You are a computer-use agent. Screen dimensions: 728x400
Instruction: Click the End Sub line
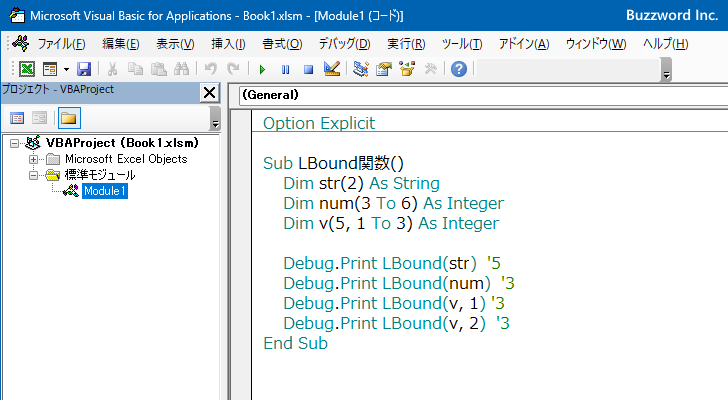(295, 343)
